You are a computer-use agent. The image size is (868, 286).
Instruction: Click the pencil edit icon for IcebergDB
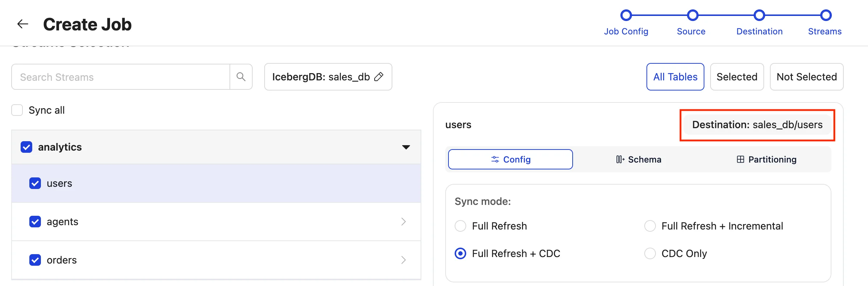pyautogui.click(x=379, y=77)
